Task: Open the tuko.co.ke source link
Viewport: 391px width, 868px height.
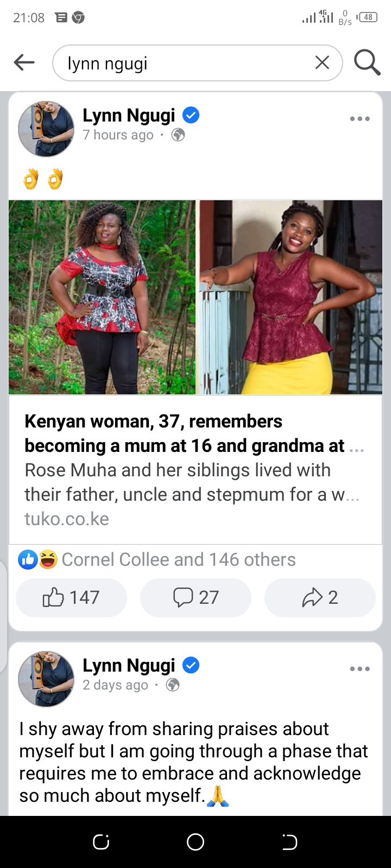Action: [67, 519]
